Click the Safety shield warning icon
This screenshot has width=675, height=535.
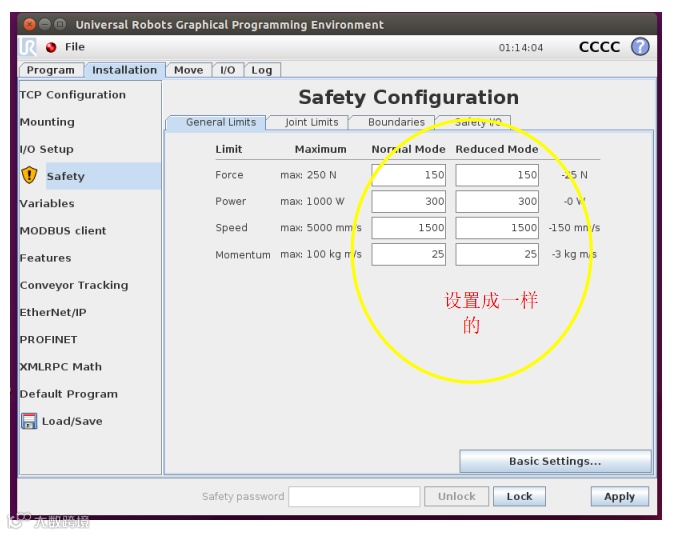click(x=29, y=175)
